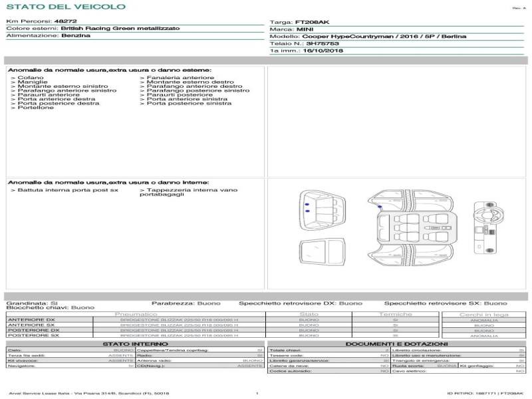Select the 'Parabrezza: Buono' field
Screen dimensions: 532x399
186,303
